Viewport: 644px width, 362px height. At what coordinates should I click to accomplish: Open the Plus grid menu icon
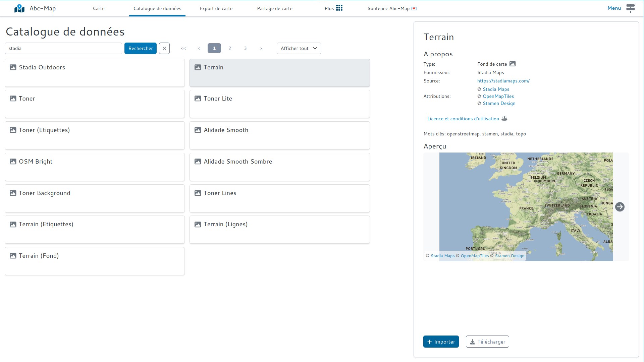339,8
